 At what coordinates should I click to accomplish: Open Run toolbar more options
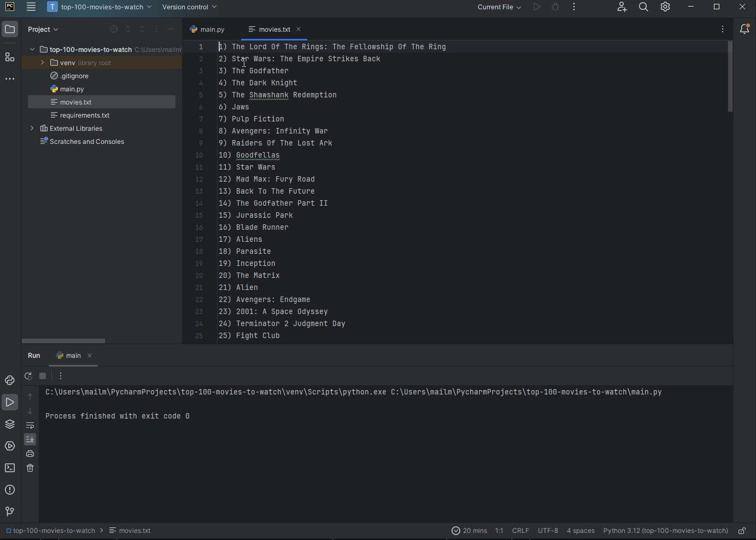[61, 376]
